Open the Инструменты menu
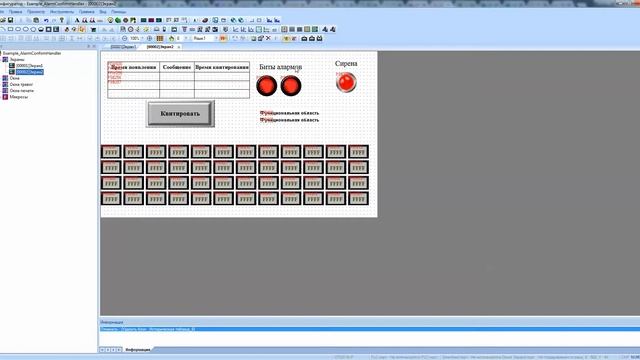 (62, 12)
